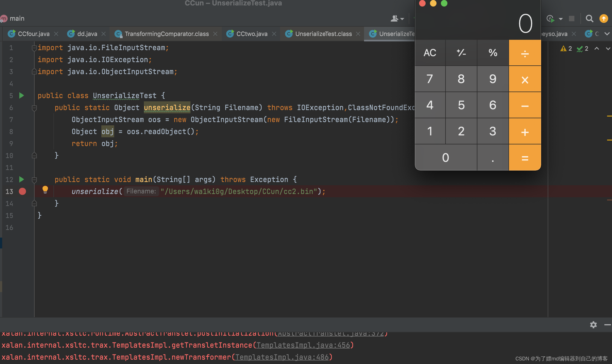Click the typo check count indicator

[x=583, y=48]
